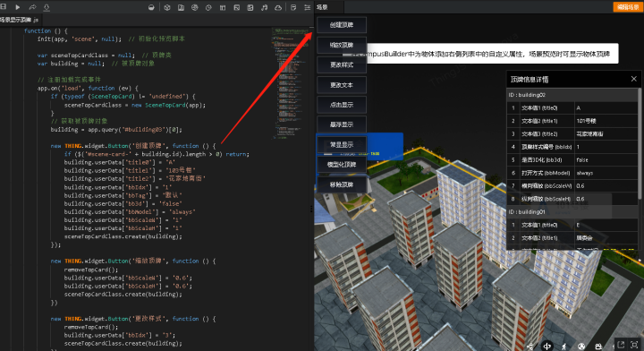Image resolution: width=644 pixels, height=351 pixels.
Task: Click the share arrow icon in the toolbar
Action: tap(32, 7)
